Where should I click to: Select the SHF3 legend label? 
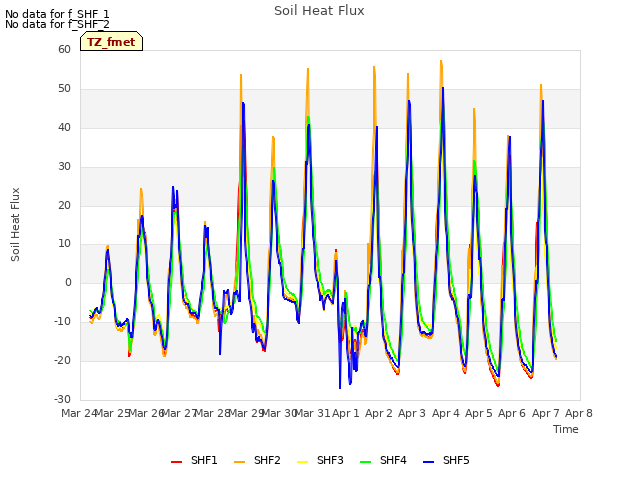point(330,460)
